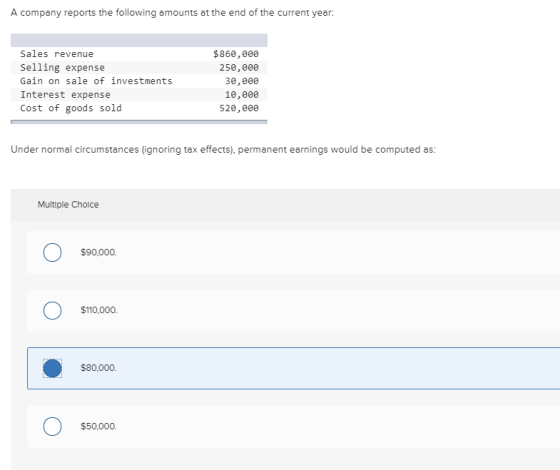Click the 250,000 selling expense amount
Viewport: 560px width, 470px height.
pyautogui.click(x=239, y=68)
